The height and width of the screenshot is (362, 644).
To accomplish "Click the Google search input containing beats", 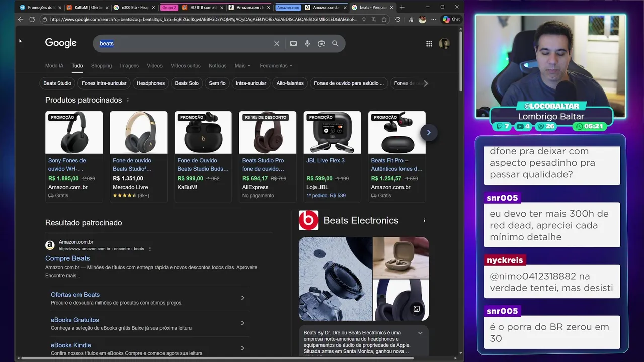I will [x=184, y=44].
